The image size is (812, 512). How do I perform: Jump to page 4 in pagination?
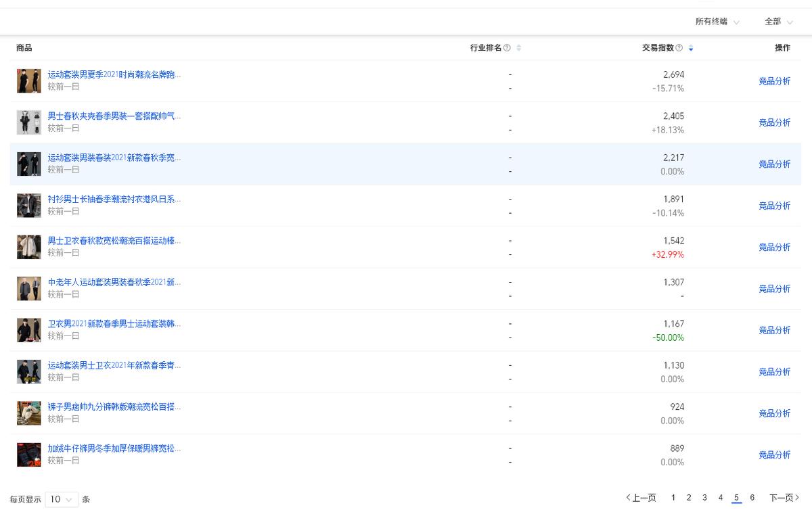click(x=721, y=498)
